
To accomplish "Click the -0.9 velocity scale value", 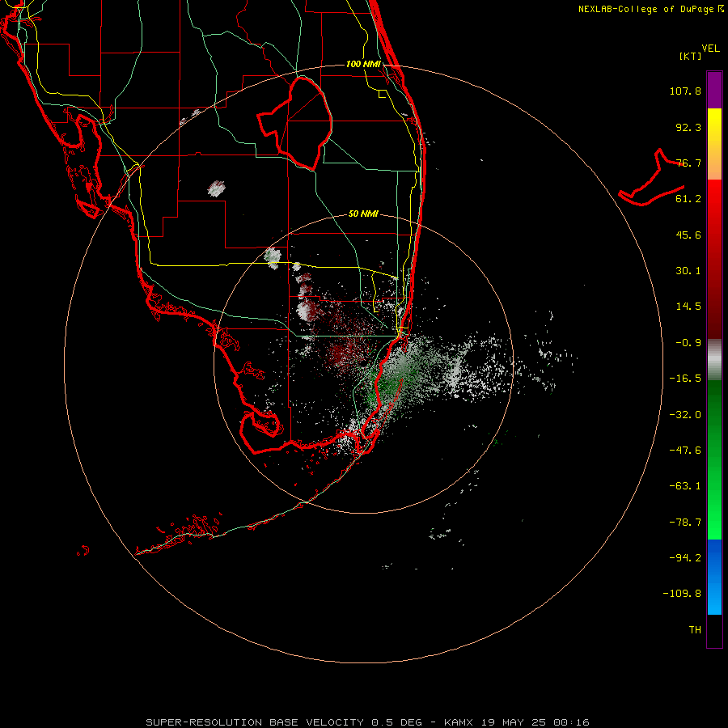I will tap(688, 343).
